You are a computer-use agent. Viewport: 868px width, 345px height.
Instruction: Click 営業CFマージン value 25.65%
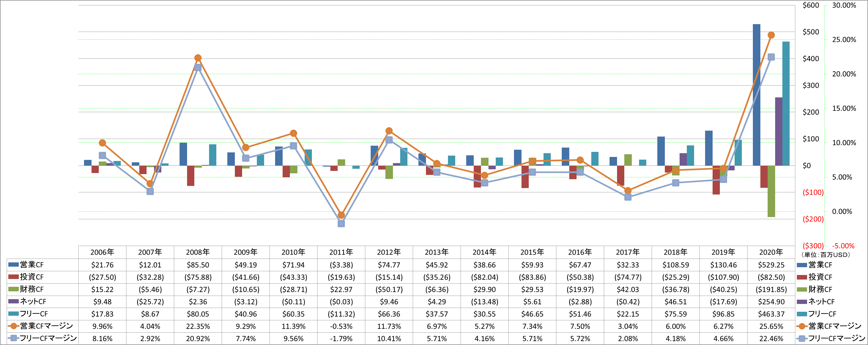pyautogui.click(x=771, y=326)
